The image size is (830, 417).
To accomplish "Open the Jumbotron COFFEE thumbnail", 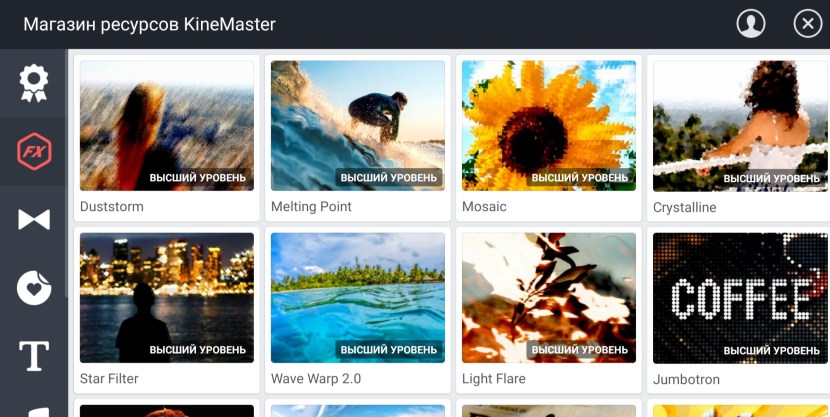I will coord(741,298).
